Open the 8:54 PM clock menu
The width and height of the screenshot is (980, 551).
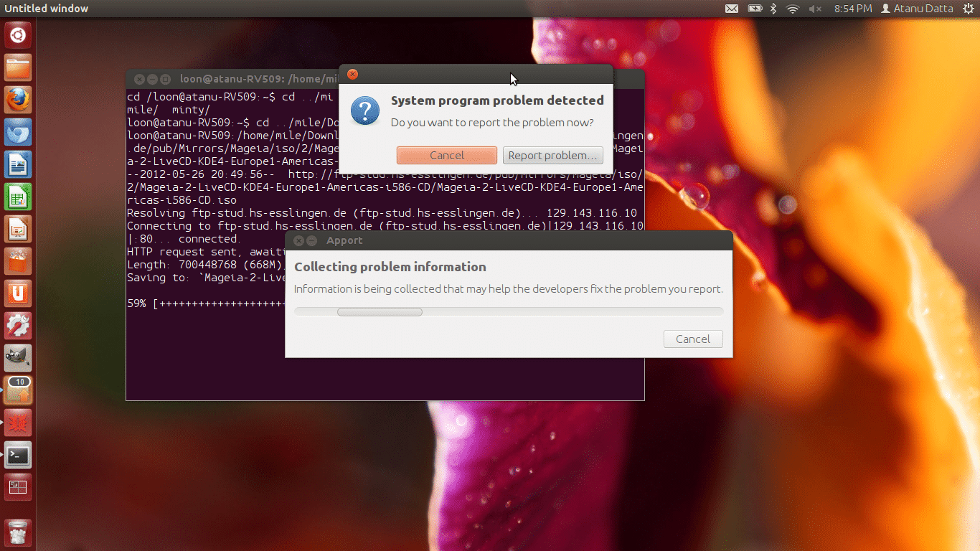853,9
